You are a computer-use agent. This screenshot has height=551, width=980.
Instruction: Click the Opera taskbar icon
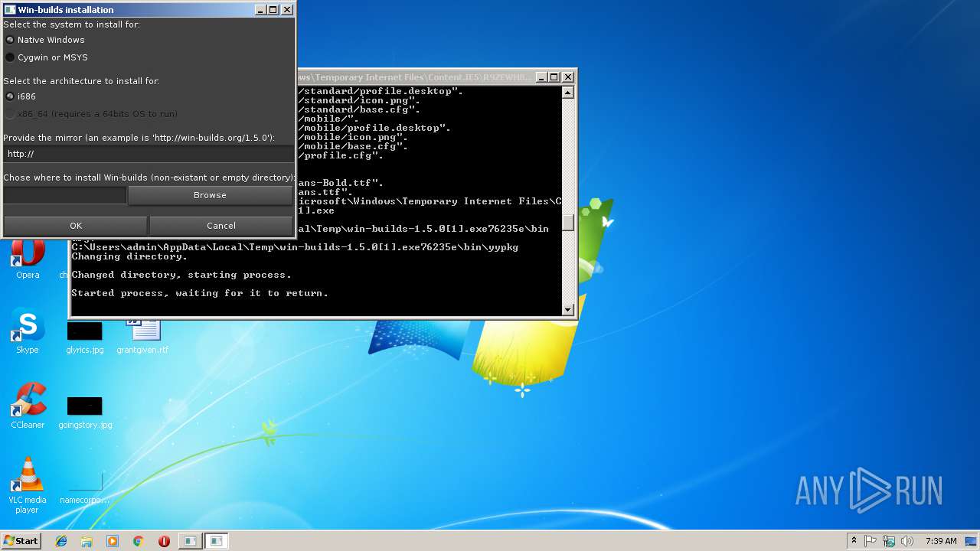164,541
